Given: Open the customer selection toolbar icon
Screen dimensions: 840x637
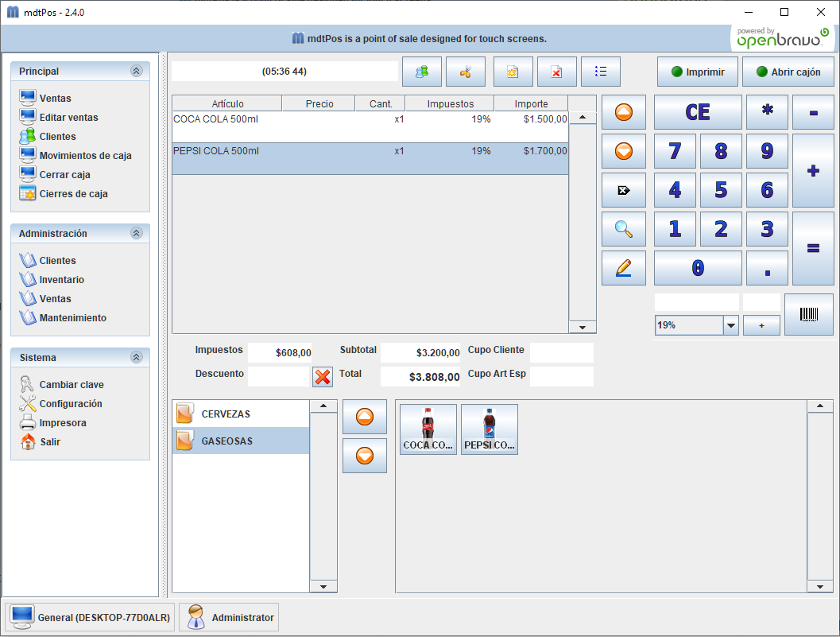Looking at the screenshot, I should click(422, 72).
